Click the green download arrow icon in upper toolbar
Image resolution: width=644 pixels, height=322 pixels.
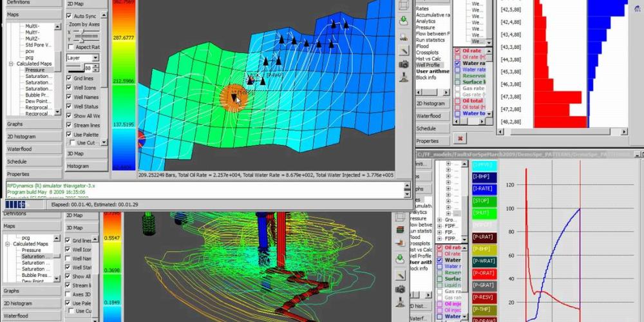click(x=404, y=21)
